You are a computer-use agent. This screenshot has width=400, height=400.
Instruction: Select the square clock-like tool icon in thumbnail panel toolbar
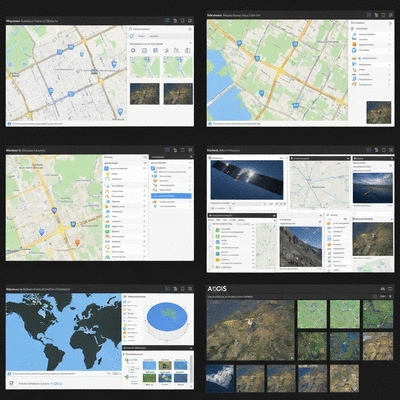point(144,50)
